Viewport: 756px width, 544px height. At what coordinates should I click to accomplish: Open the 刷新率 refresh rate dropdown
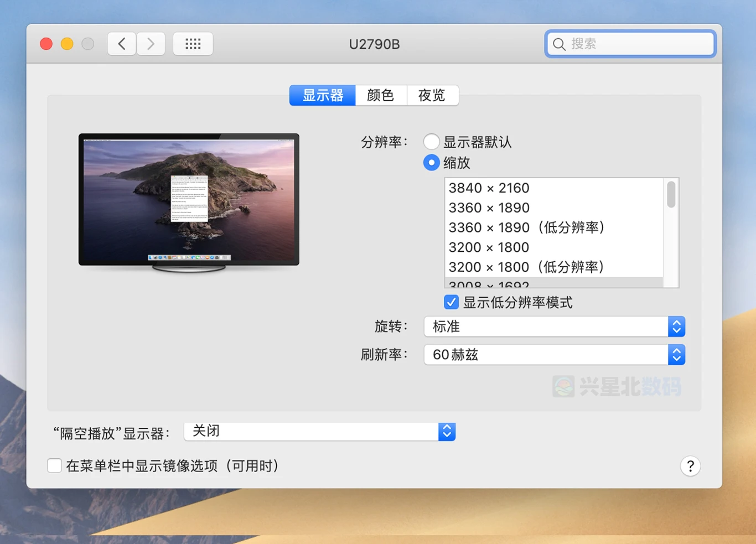[x=554, y=354]
